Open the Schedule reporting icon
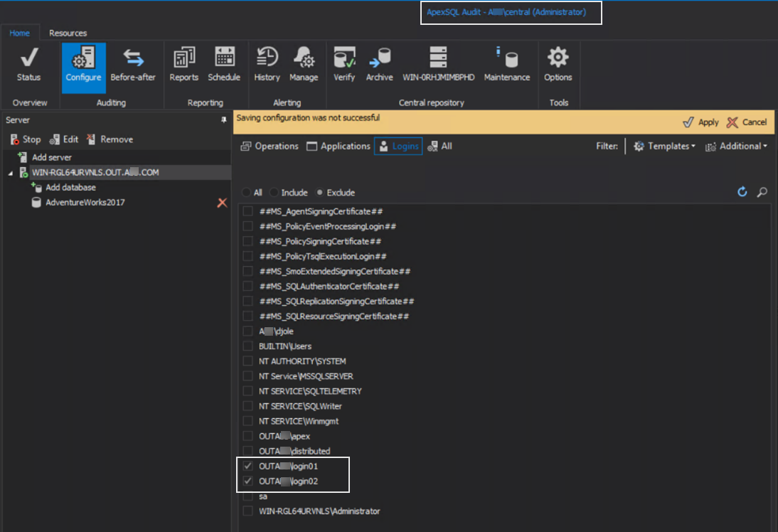 [x=224, y=65]
